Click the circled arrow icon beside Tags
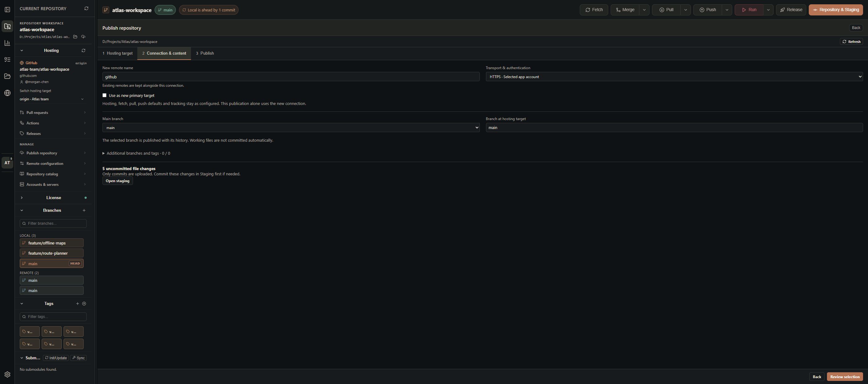 [84, 304]
